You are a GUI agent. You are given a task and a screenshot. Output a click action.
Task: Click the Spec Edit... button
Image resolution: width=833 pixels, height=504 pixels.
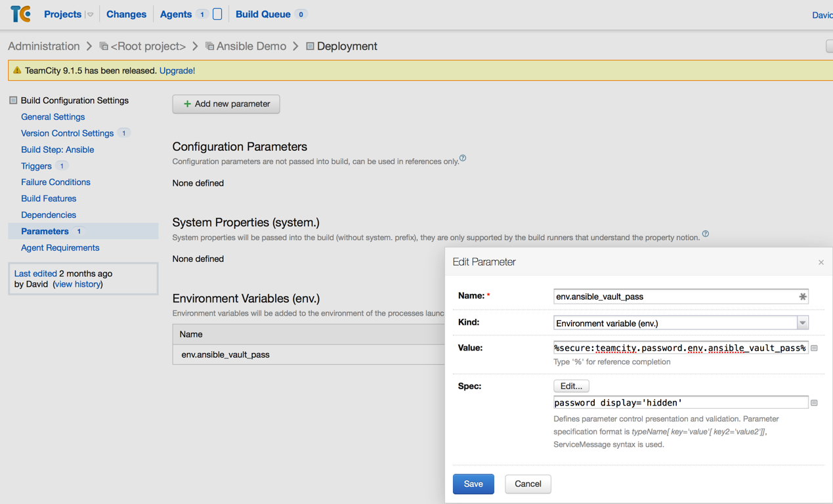[x=571, y=386]
